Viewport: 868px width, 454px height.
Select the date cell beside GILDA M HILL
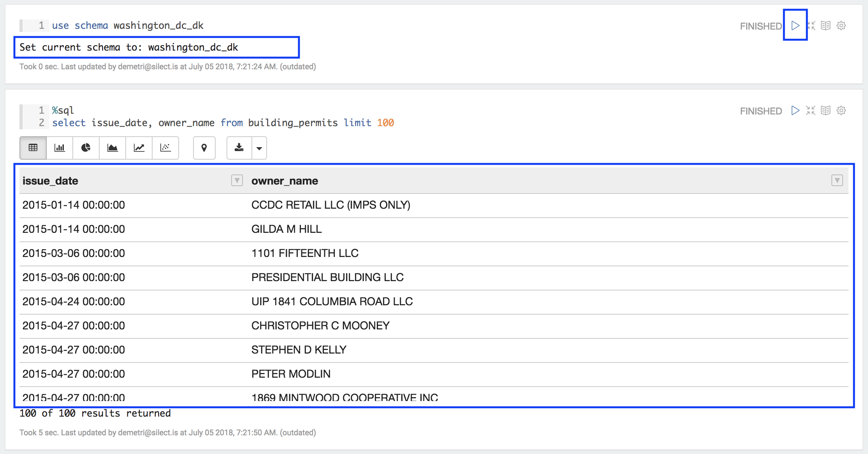[x=134, y=229]
